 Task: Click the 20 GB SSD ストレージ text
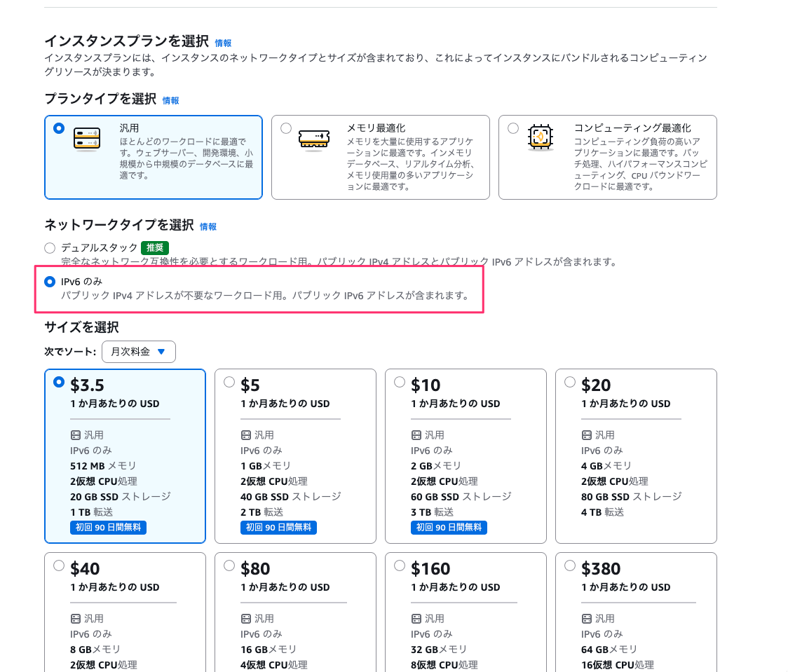point(121,497)
